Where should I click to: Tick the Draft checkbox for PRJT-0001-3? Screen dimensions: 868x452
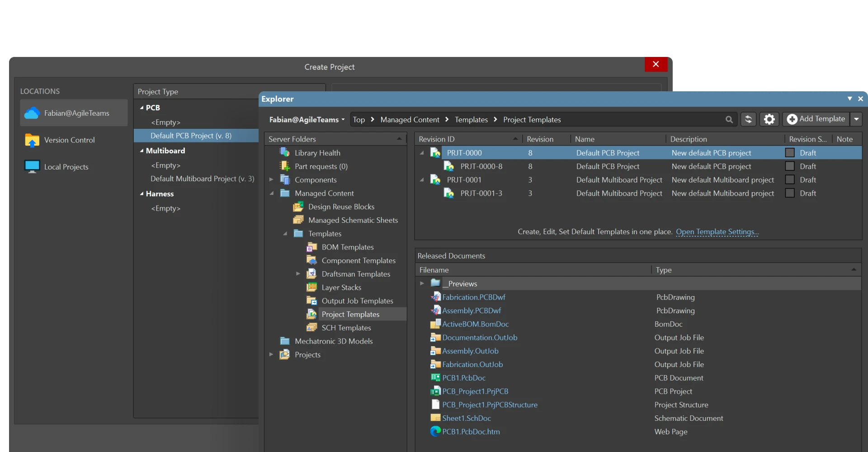coord(790,193)
